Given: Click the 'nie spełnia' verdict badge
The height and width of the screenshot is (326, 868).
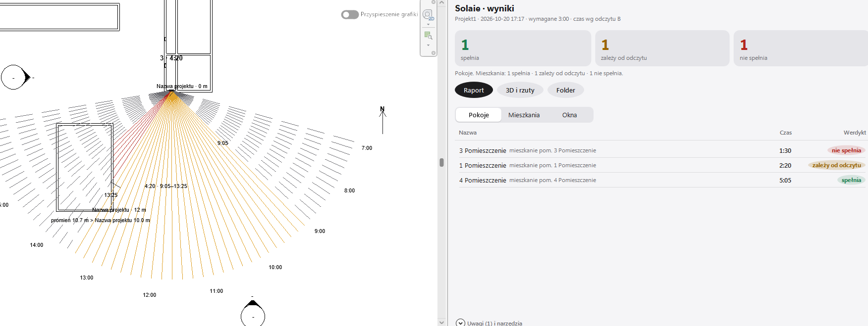Looking at the screenshot, I should pyautogui.click(x=846, y=150).
